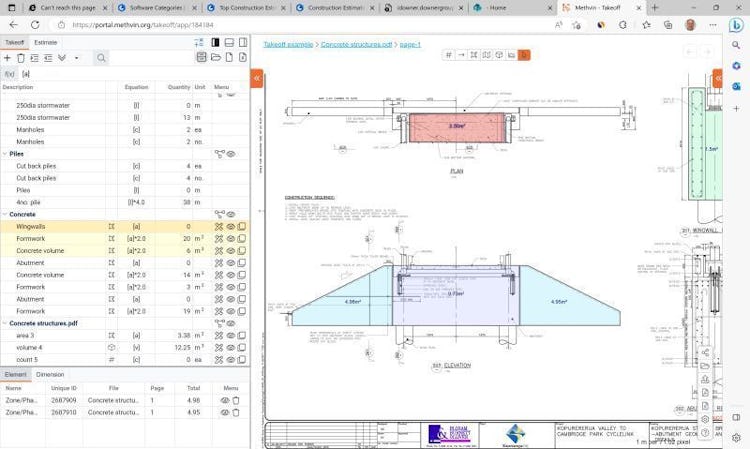Switch to the Estimate tab

[45, 43]
